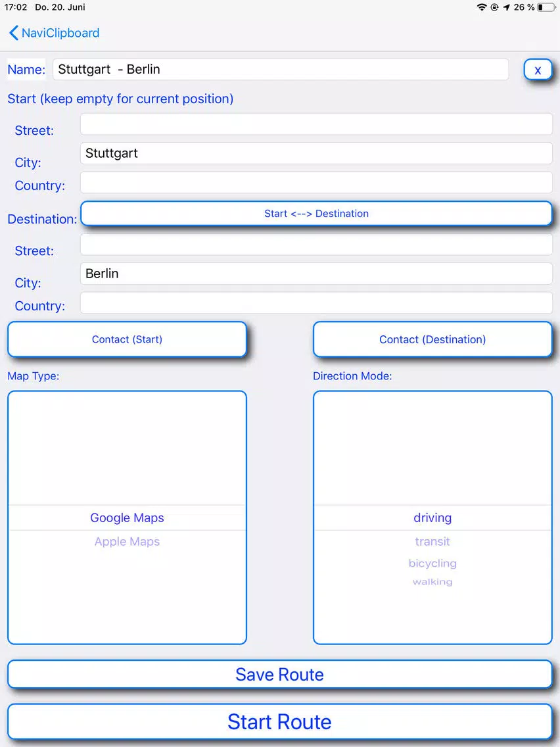Clear the route name with the X button
The height and width of the screenshot is (747, 560).
538,70
